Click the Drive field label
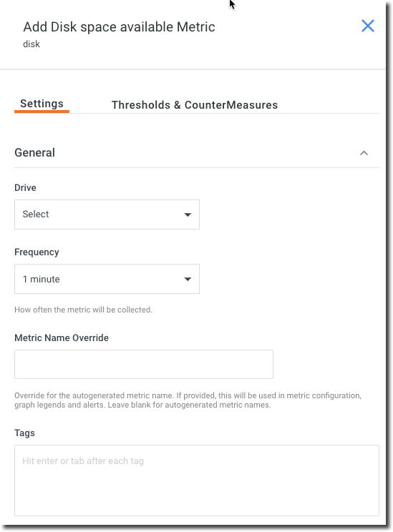This screenshot has height=532, width=393. point(26,187)
